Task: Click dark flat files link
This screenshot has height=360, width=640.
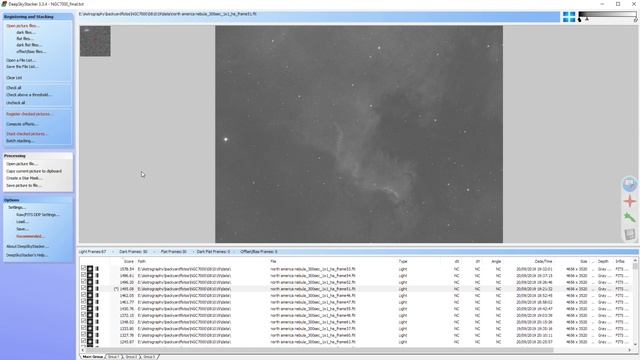Action: coord(28,45)
